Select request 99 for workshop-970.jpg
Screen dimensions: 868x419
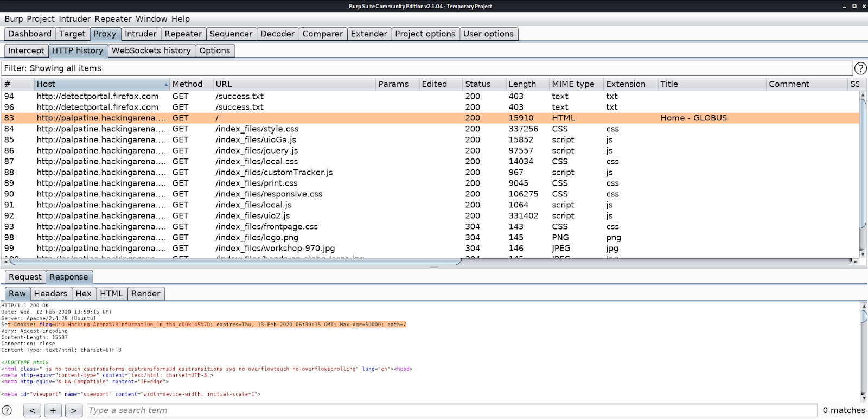pyautogui.click(x=431, y=248)
